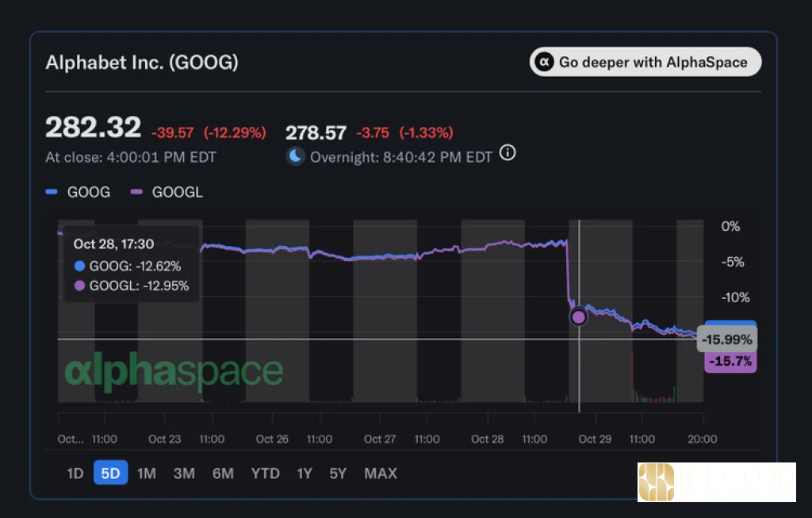Click the 282.32 closing price

point(94,128)
